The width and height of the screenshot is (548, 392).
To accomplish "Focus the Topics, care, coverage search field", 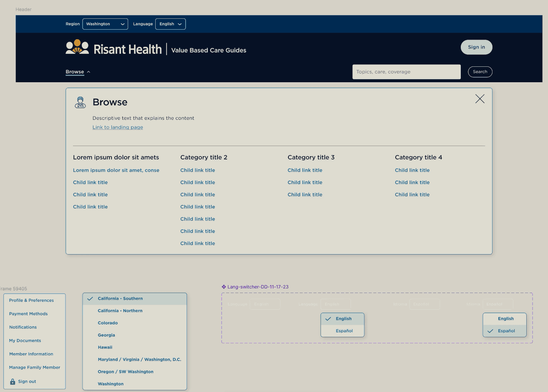I will coord(407,72).
